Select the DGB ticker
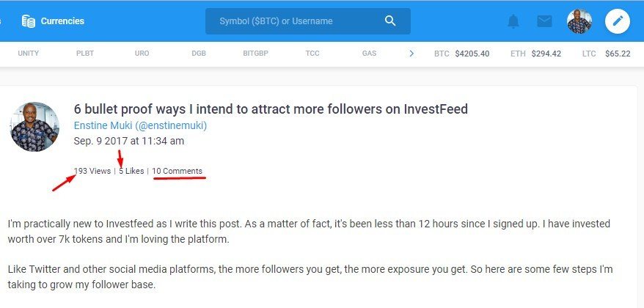The height and width of the screenshot is (308, 644). tap(199, 54)
